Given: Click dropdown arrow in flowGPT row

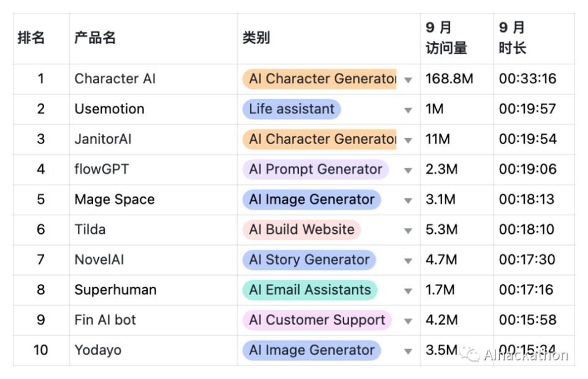Looking at the screenshot, I should pyautogui.click(x=408, y=170).
